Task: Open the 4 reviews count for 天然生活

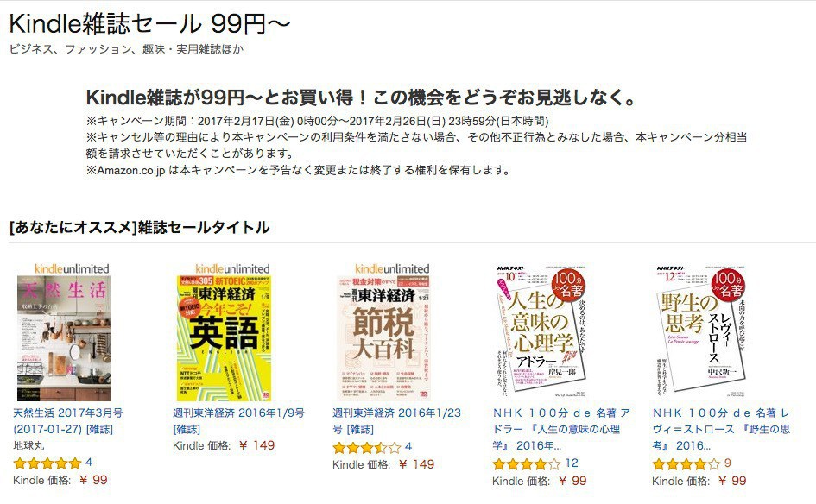Action: 89,463
